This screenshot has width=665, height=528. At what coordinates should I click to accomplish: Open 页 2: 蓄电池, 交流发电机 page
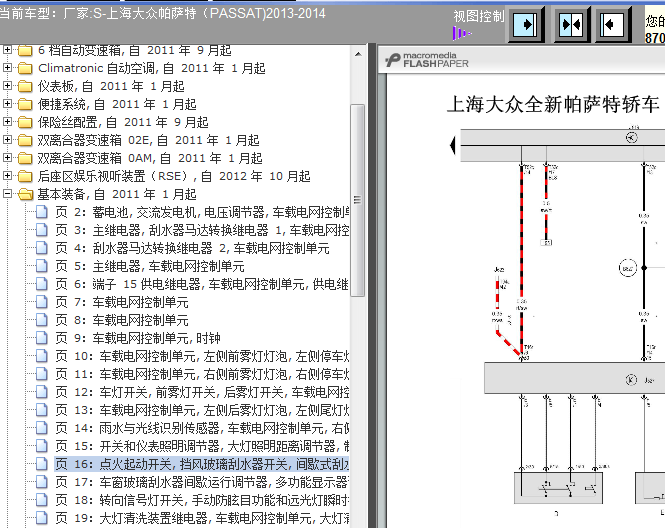click(x=202, y=212)
